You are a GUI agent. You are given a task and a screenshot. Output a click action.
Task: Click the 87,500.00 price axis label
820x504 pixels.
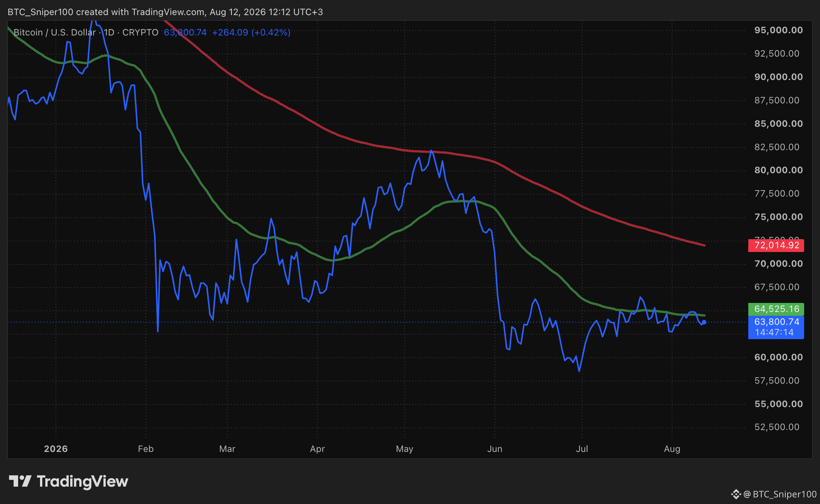pyautogui.click(x=777, y=100)
